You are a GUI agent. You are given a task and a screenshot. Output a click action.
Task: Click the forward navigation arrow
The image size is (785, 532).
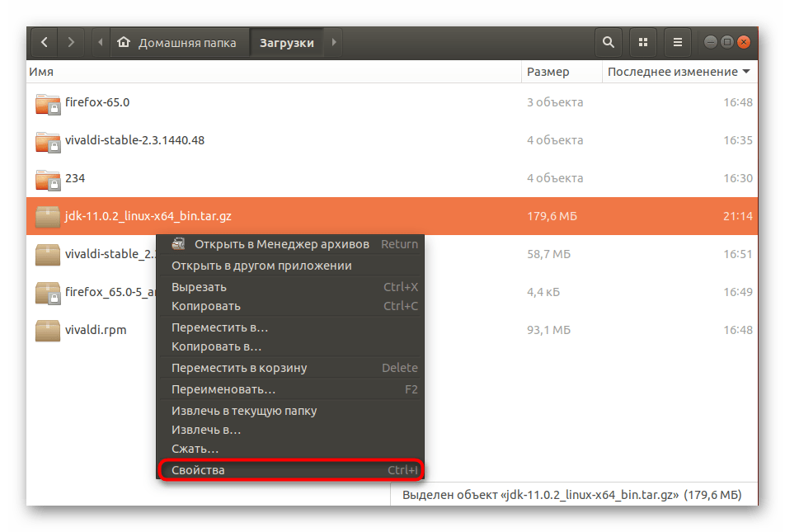coord(72,42)
